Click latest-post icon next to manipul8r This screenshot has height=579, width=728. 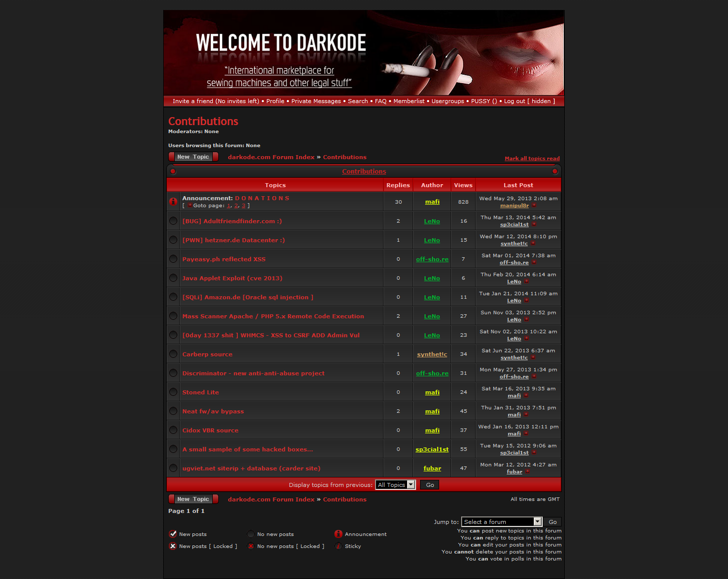point(534,205)
